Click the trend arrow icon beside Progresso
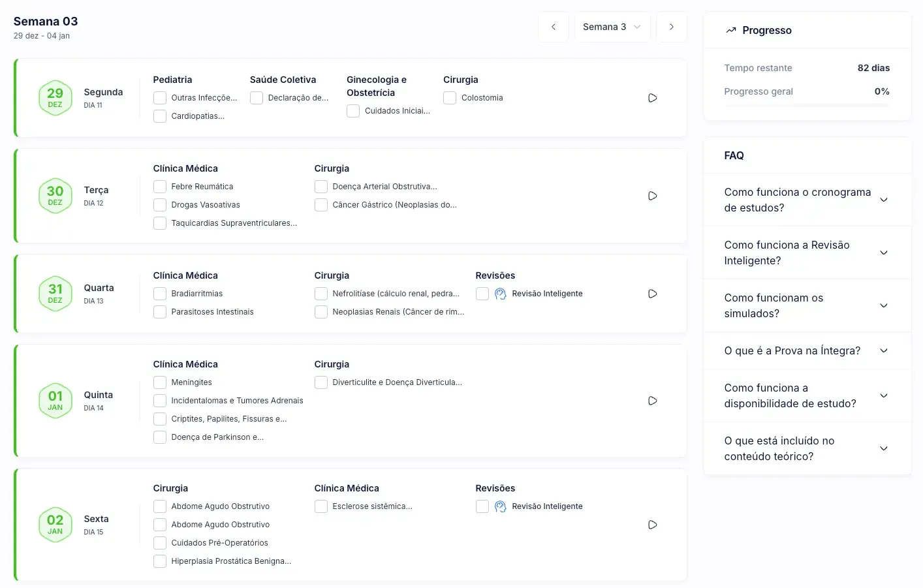Image resolution: width=923 pixels, height=588 pixels. (730, 29)
